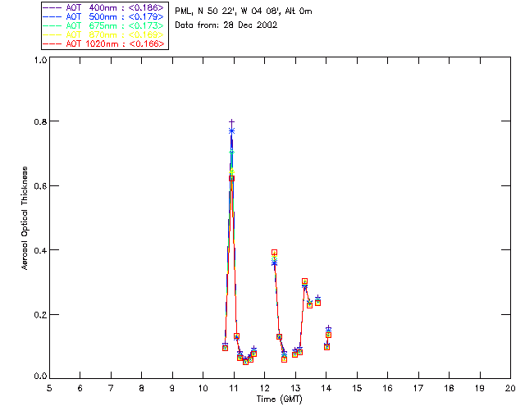Click the x-axis label 17

point(418,388)
